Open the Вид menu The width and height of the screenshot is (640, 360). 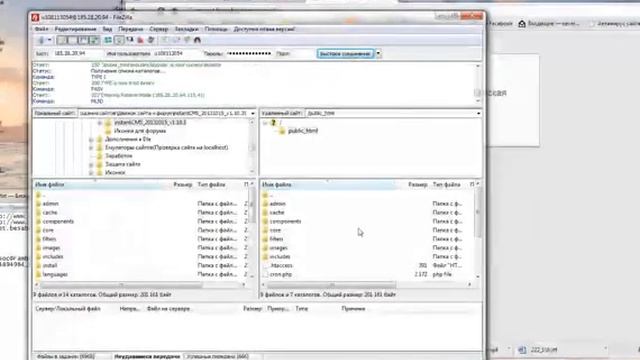(107, 29)
